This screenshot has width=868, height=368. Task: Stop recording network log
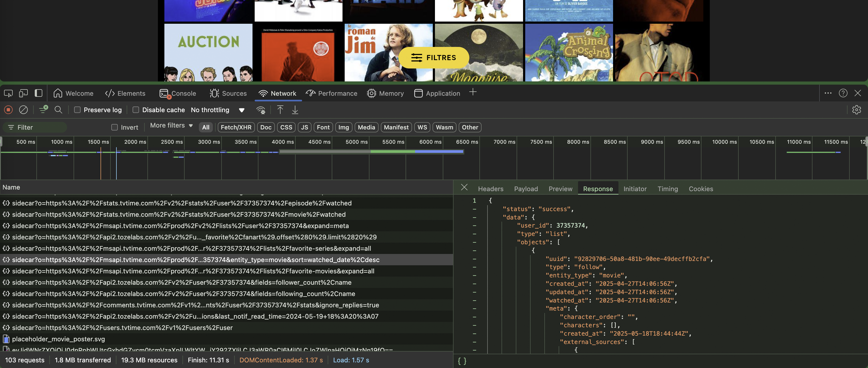pos(8,110)
